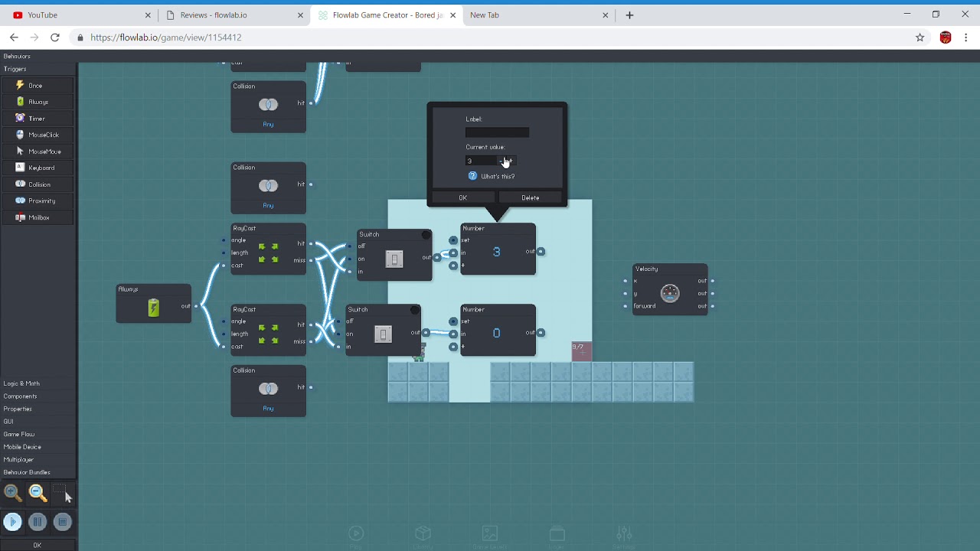Select the 'Any' option on middle Collision node
The width and height of the screenshot is (980, 551).
point(268,205)
